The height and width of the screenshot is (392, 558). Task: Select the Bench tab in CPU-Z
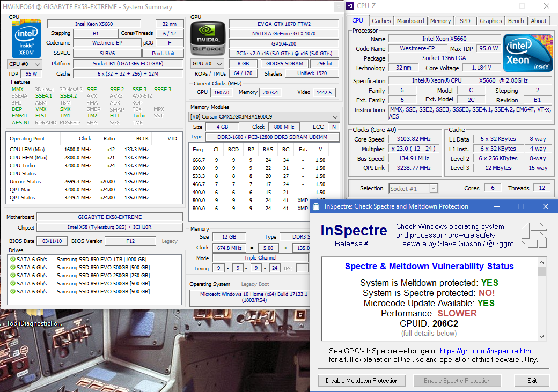[x=516, y=21]
